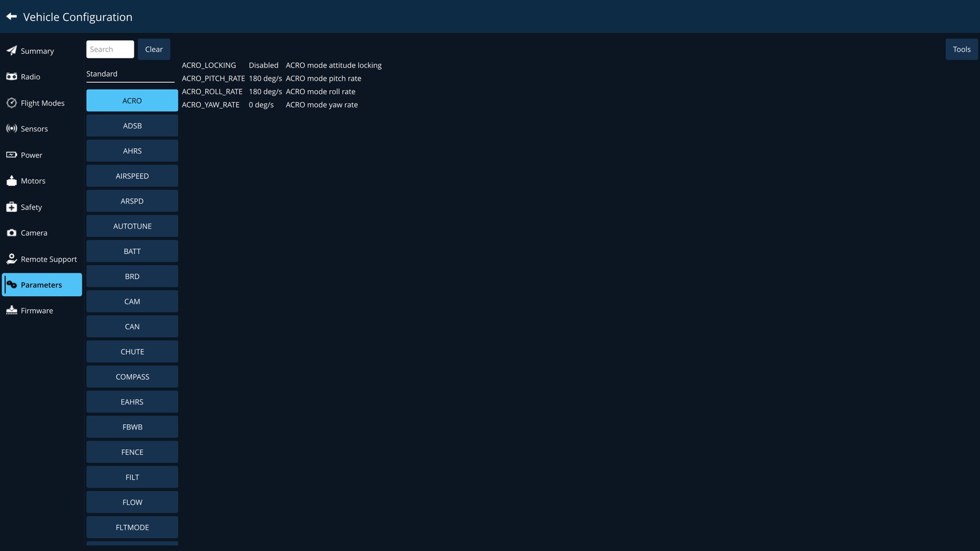
Task: Click 'ACRO mode pitch rate' description
Action: [323, 78]
